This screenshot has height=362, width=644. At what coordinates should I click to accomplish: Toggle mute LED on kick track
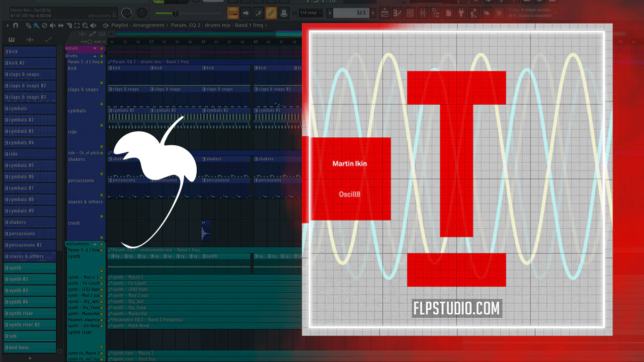(x=102, y=82)
